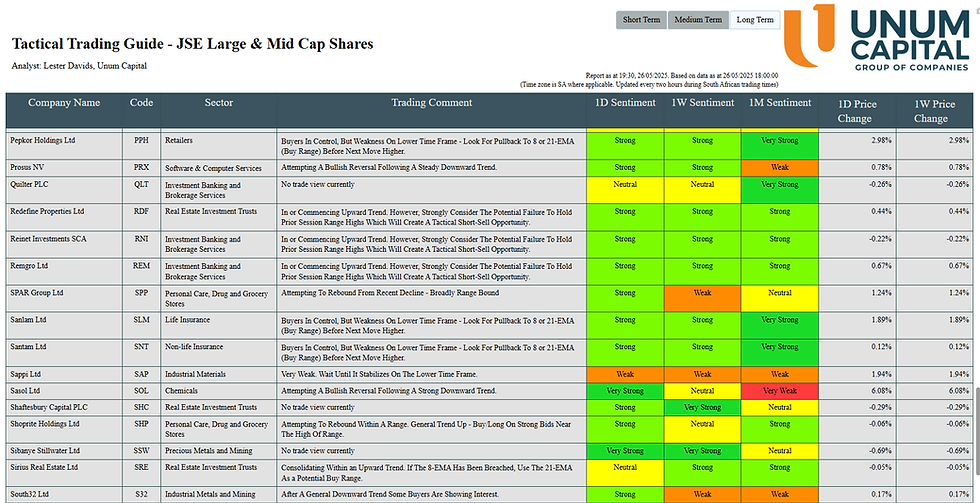Viewport: 980px width, 503px height.
Task: Click Pepkor 1M Sentiment Very Strong cell
Action: (x=779, y=146)
